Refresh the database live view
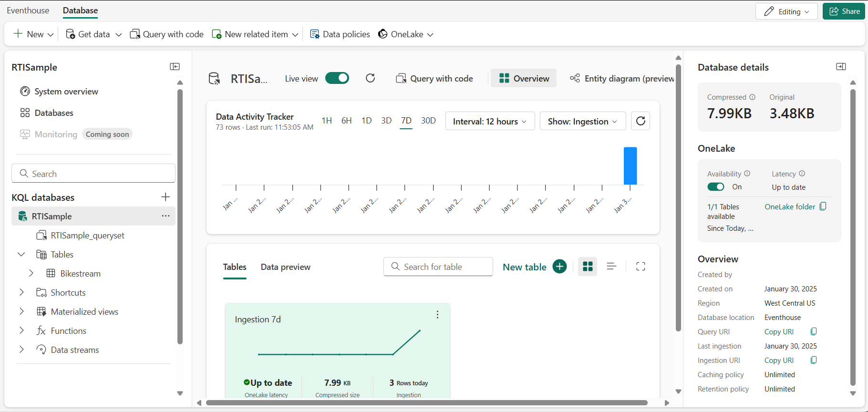Image resolution: width=868 pixels, height=412 pixels. [x=370, y=78]
